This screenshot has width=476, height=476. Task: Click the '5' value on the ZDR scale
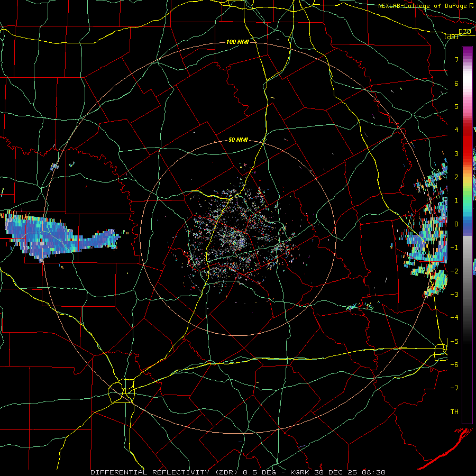pos(456,106)
